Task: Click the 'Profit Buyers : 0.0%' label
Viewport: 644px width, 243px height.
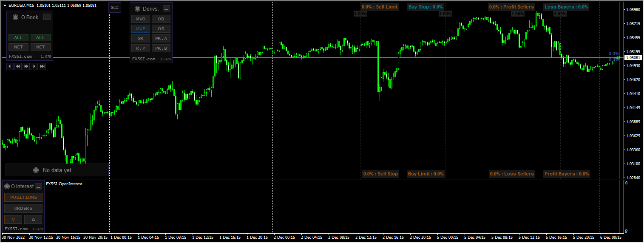Action: coord(567,174)
